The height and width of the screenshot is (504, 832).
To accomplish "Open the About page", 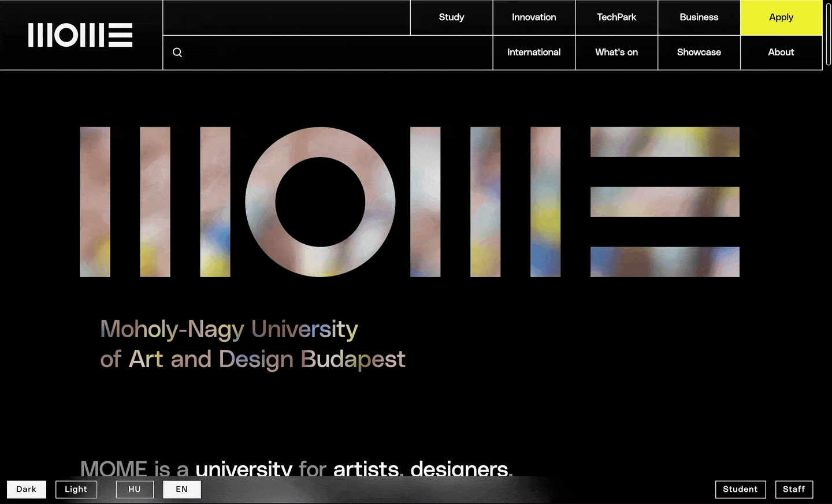I will point(781,53).
